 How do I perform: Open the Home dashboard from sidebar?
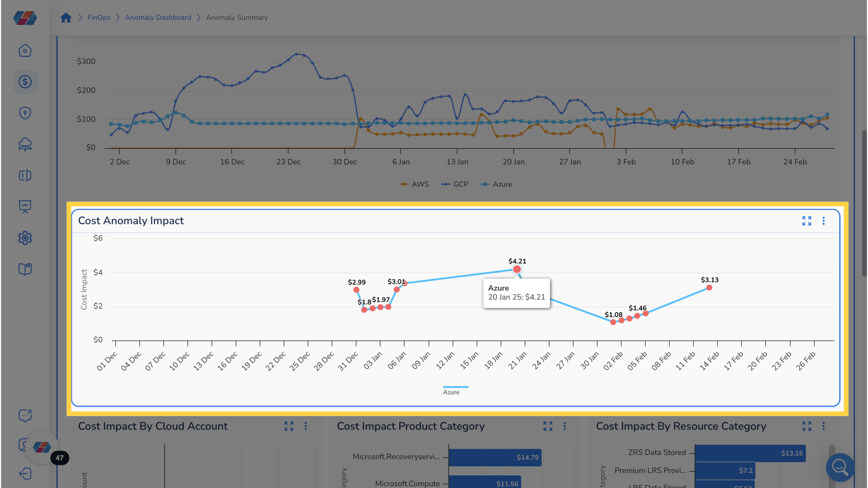point(25,51)
